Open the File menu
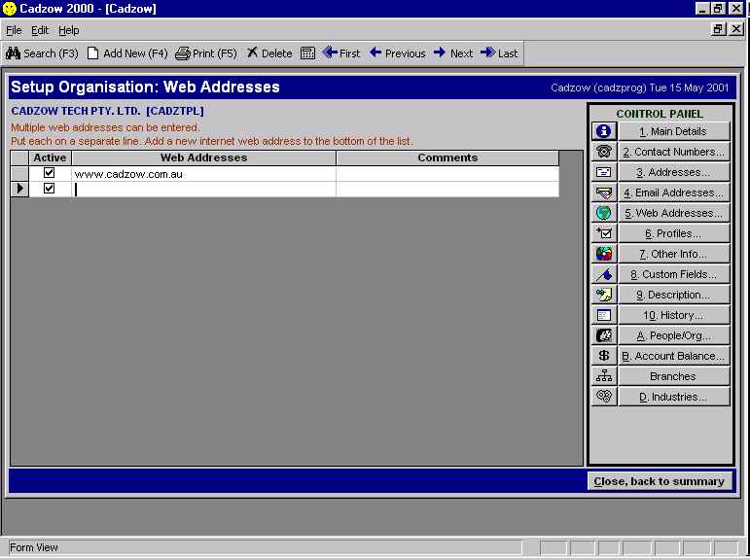This screenshot has height=560, width=750. (x=14, y=30)
